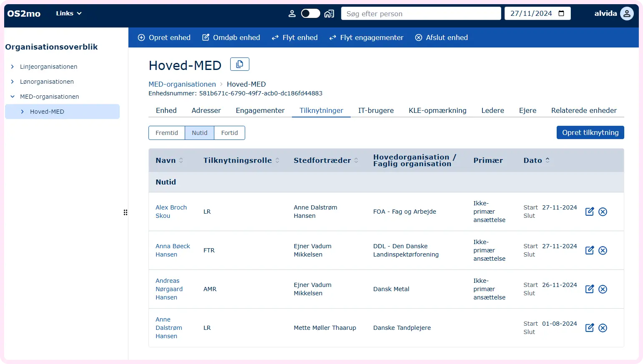Expand Hoved-MED tree node
This screenshot has width=643, height=364.
click(23, 112)
